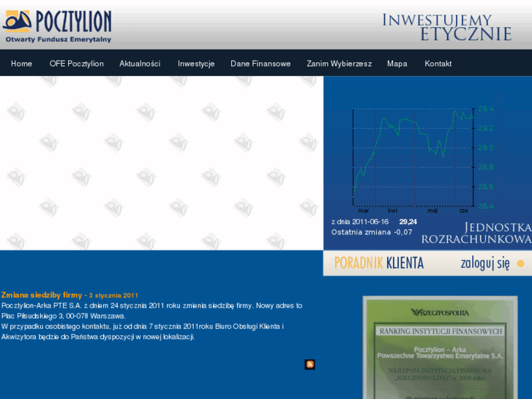Viewport: 532px width, 399px height.
Task: Open the RSS feed icon
Action: 310,365
